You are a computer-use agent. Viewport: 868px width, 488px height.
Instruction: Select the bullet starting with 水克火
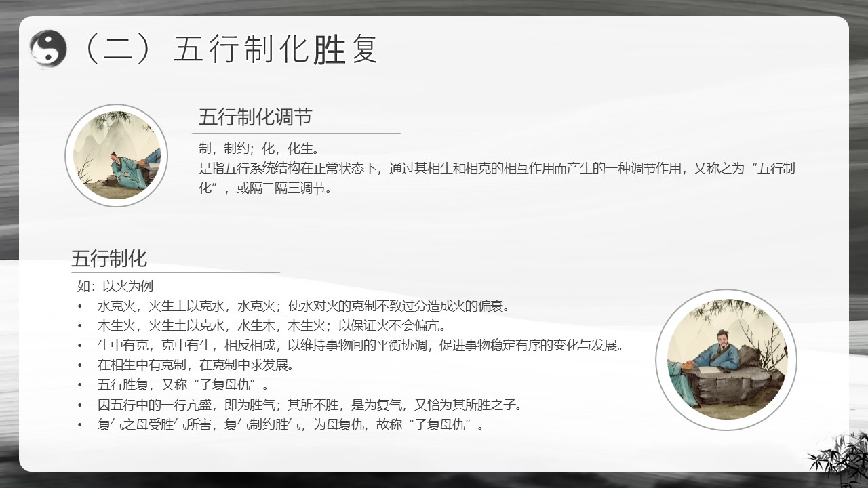(303, 306)
